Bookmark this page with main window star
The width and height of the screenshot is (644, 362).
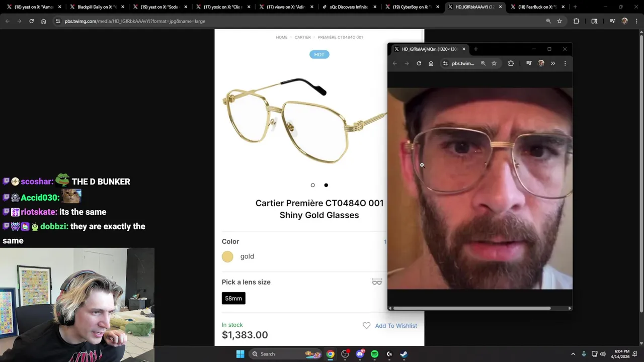[x=559, y=21]
